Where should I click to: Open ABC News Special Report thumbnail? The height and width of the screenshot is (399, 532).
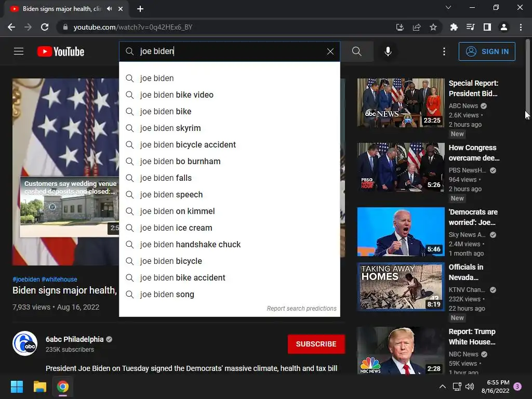(x=401, y=103)
